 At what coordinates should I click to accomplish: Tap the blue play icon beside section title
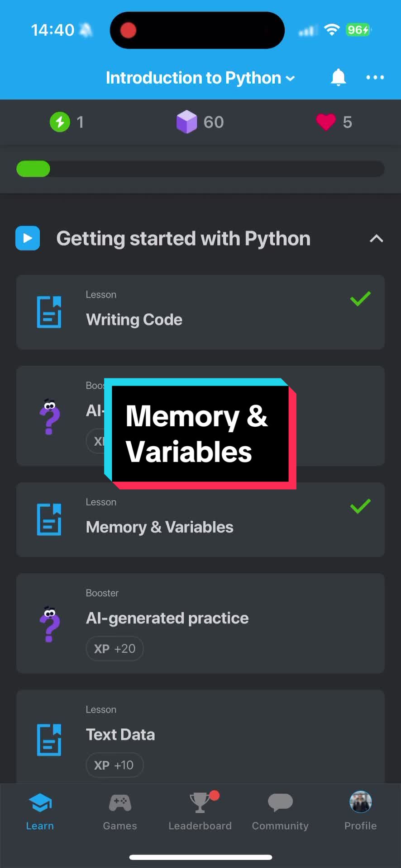(x=28, y=238)
